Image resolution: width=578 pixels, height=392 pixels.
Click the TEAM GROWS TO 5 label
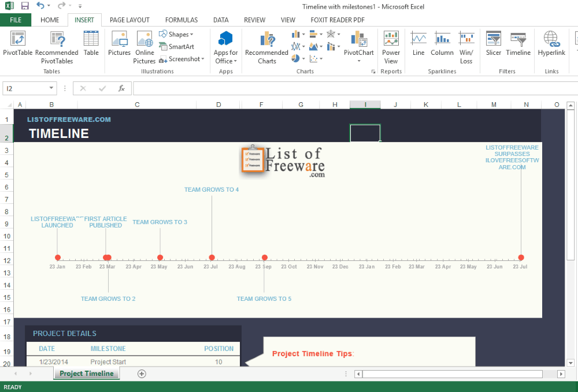(x=264, y=299)
